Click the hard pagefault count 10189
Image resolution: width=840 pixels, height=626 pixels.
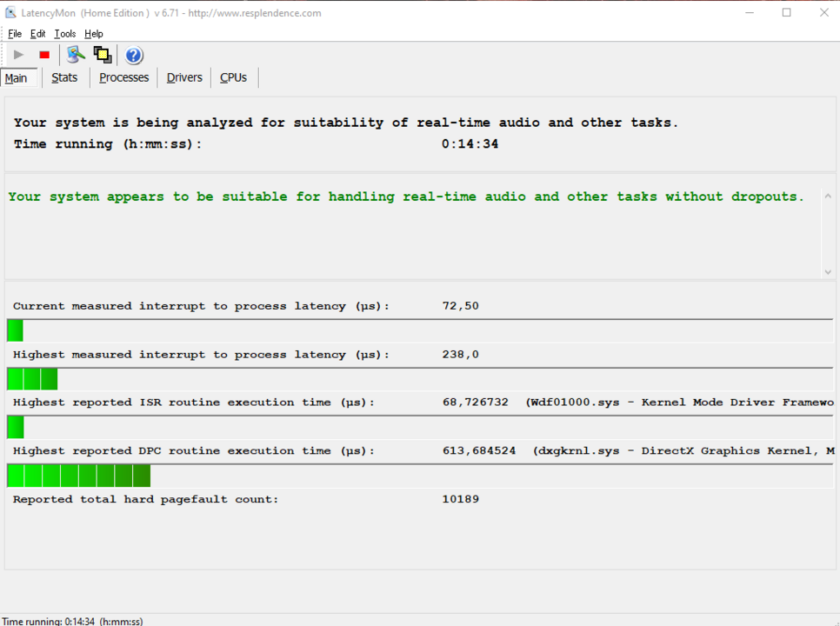(x=461, y=499)
